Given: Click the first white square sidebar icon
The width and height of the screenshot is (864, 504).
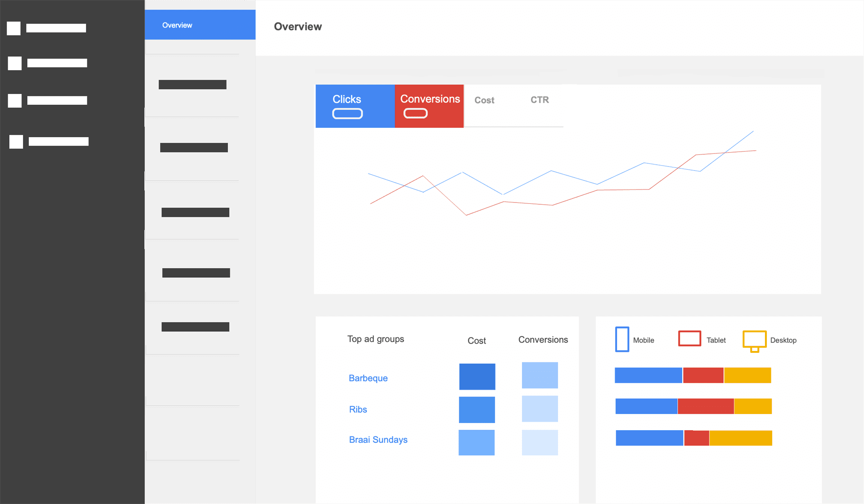Looking at the screenshot, I should (x=13, y=28).
